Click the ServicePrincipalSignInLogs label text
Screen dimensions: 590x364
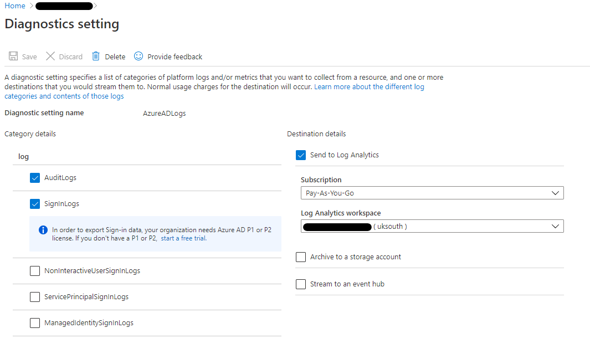(86, 296)
